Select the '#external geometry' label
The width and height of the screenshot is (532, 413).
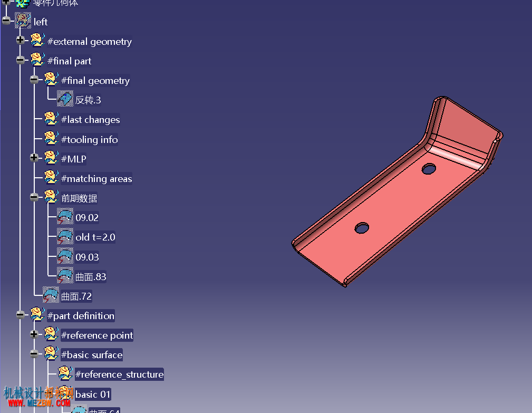[x=90, y=42]
